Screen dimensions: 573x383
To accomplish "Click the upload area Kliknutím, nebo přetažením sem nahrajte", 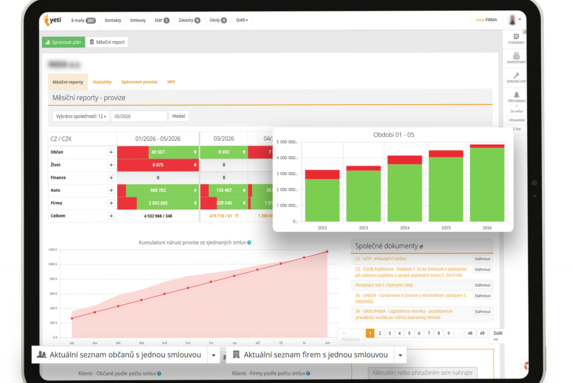I will click(x=422, y=373).
